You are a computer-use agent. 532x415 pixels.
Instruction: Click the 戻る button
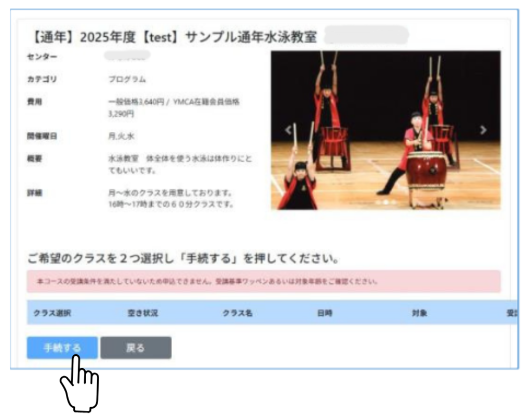pyautogui.click(x=136, y=347)
